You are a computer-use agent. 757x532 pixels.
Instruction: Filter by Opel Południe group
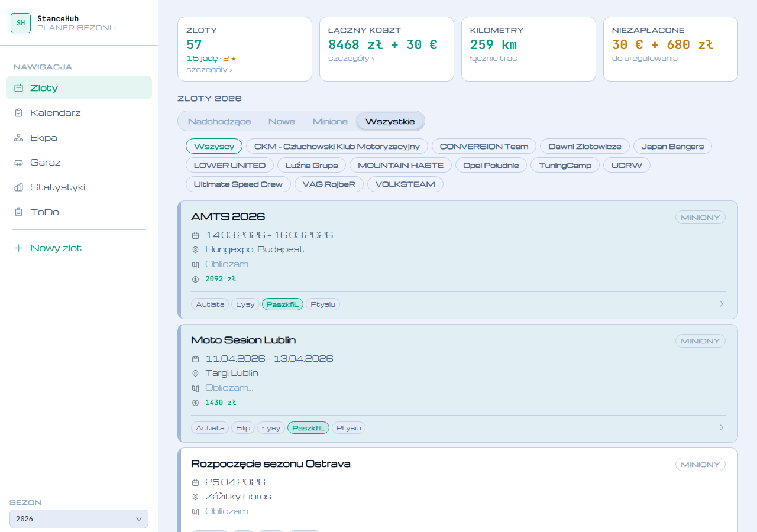pos(491,165)
